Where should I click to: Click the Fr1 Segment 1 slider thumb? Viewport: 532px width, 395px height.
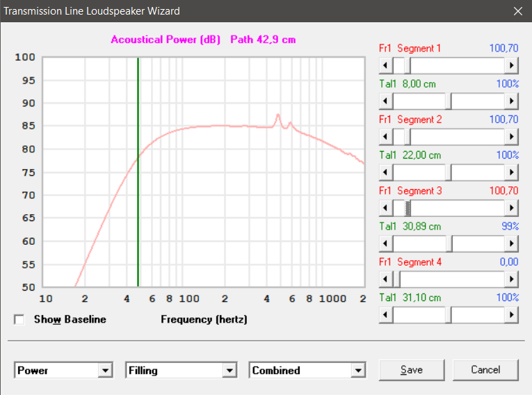tap(408, 65)
